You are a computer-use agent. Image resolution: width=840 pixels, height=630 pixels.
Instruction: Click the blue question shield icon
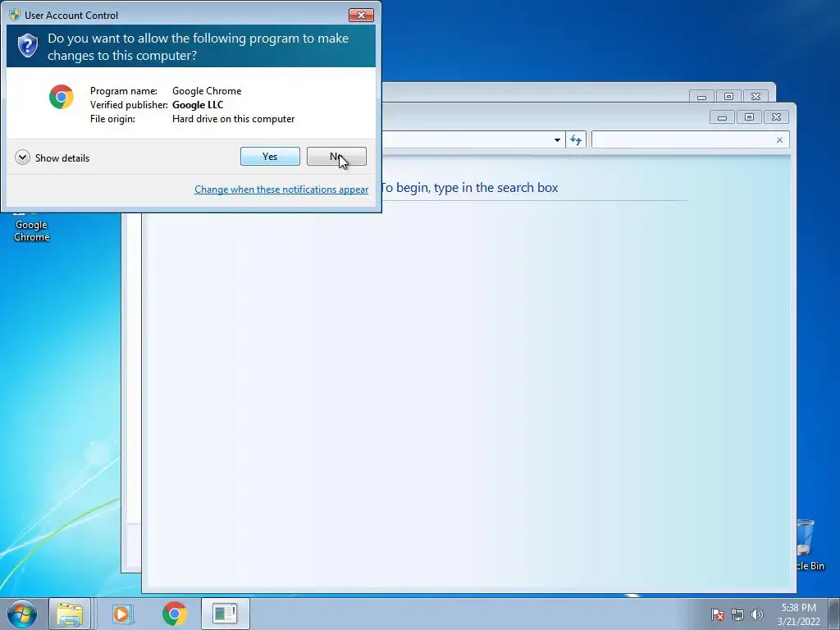(x=27, y=46)
